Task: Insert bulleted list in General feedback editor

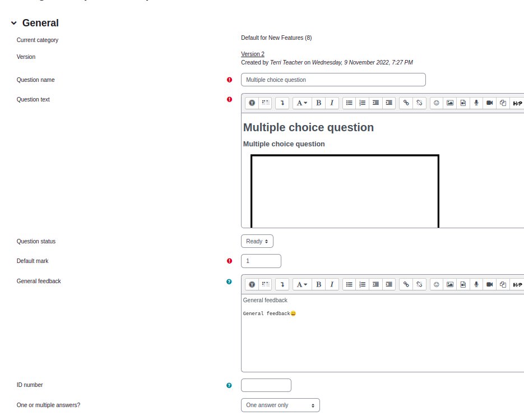Action: tap(349, 284)
